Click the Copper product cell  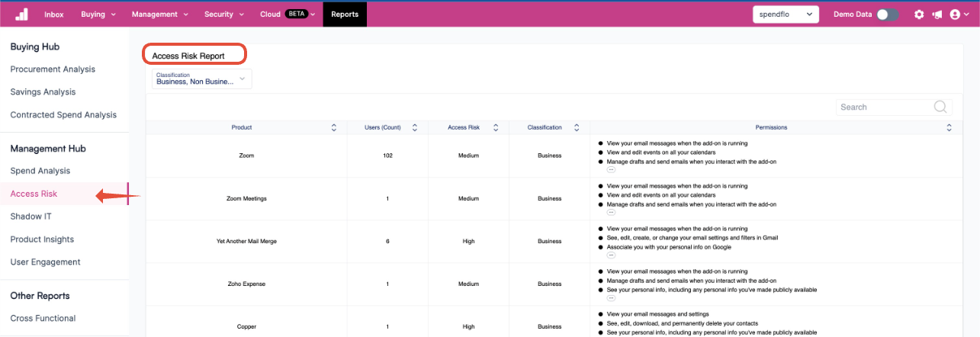point(246,326)
